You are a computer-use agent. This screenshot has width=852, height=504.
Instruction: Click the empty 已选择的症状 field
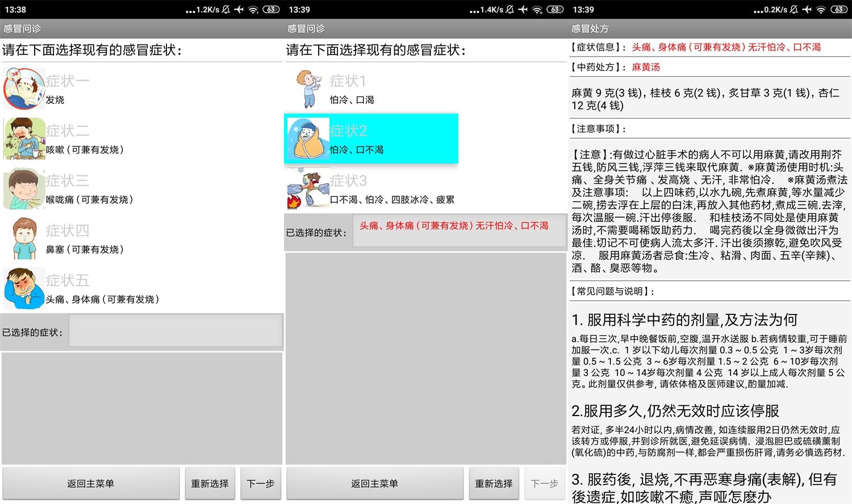point(176,331)
